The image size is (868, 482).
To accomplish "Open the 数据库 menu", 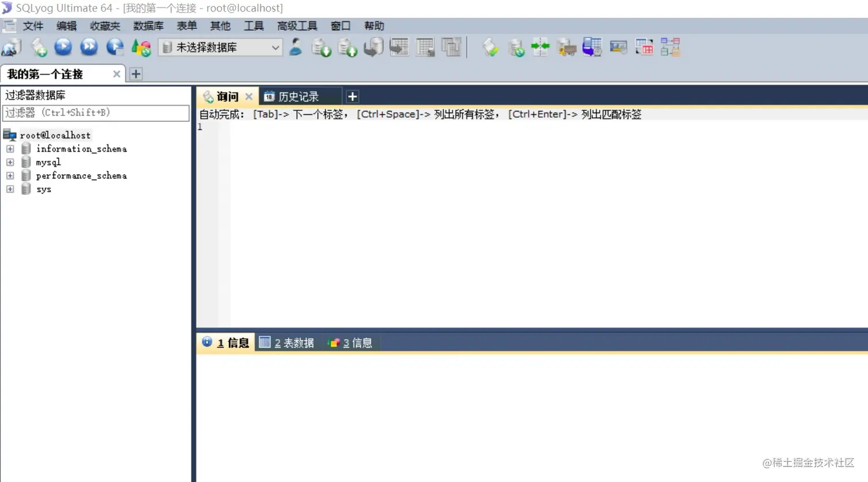I will click(x=148, y=26).
